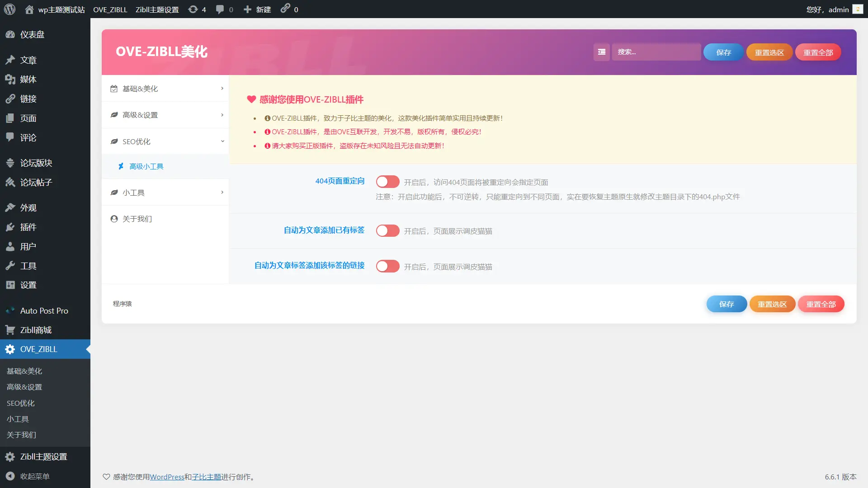Open updates via the refresh icon
The height and width of the screenshot is (488, 868).
[x=193, y=9]
